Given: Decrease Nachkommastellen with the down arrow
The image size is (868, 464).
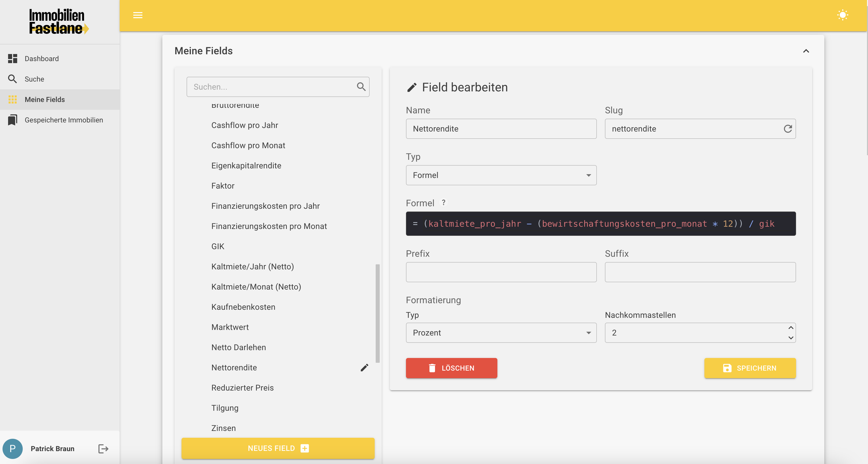Looking at the screenshot, I should [x=790, y=338].
